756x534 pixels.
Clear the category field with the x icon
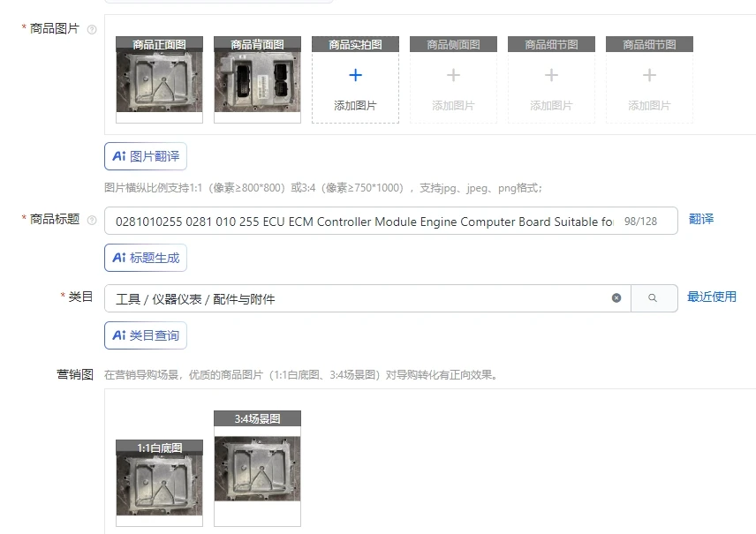click(x=616, y=297)
